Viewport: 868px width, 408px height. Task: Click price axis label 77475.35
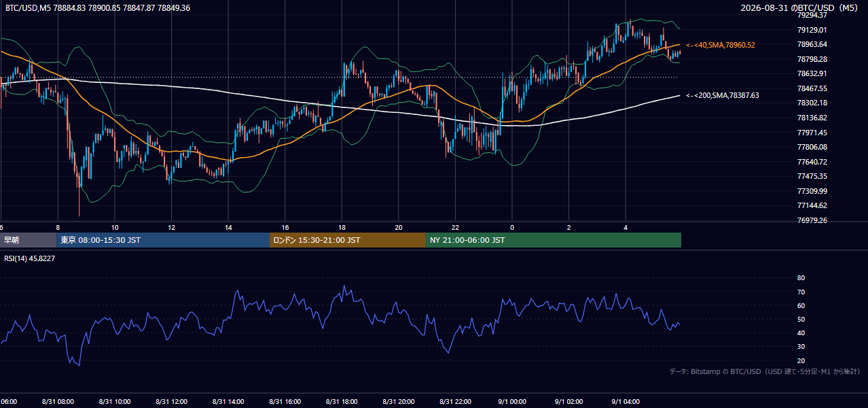pyautogui.click(x=812, y=176)
